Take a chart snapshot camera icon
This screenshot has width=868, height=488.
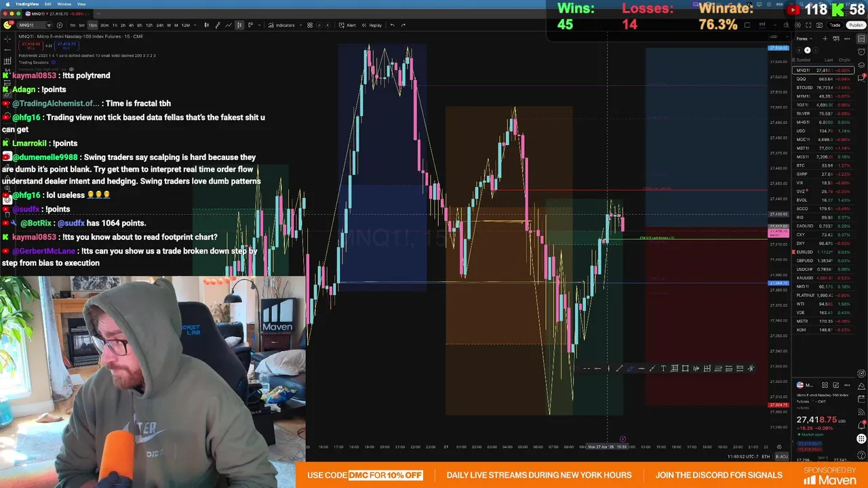click(819, 25)
